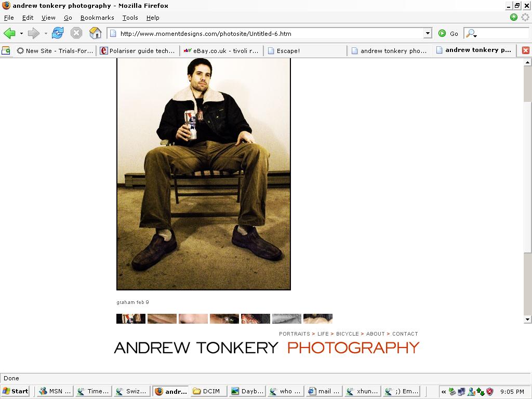Click the 'graham feb 9' caption text

point(132,302)
